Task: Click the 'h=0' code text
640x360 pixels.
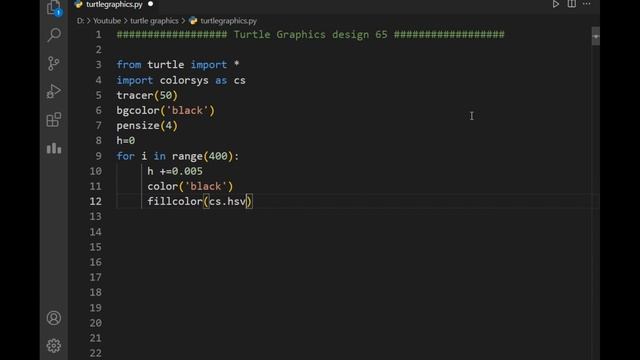Action: pyautogui.click(x=126, y=141)
